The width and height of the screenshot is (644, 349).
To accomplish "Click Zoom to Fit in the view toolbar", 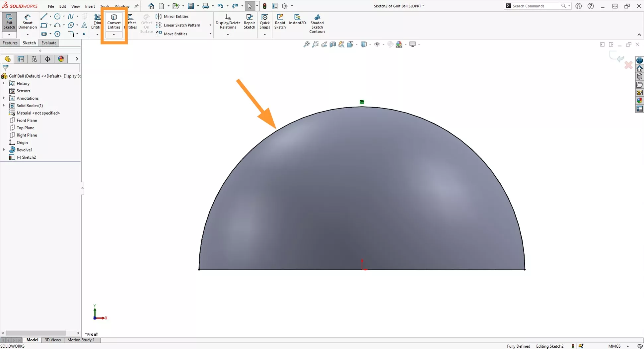I will tap(306, 44).
